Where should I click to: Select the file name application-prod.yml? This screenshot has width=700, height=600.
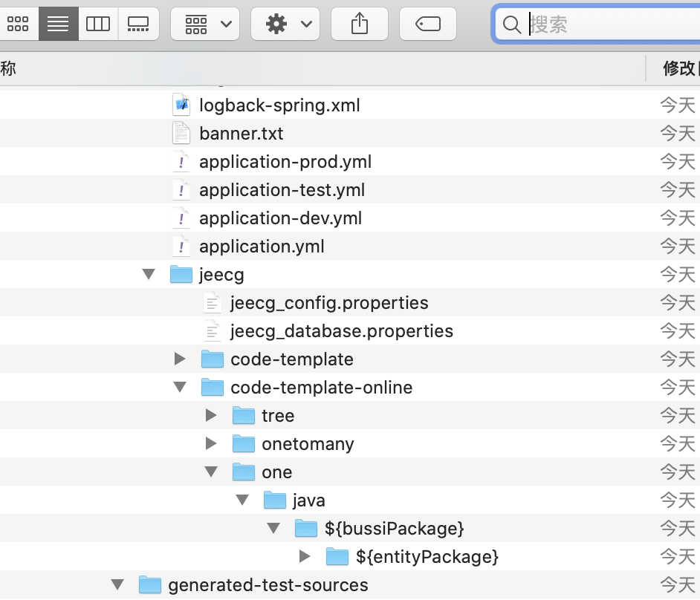click(285, 162)
